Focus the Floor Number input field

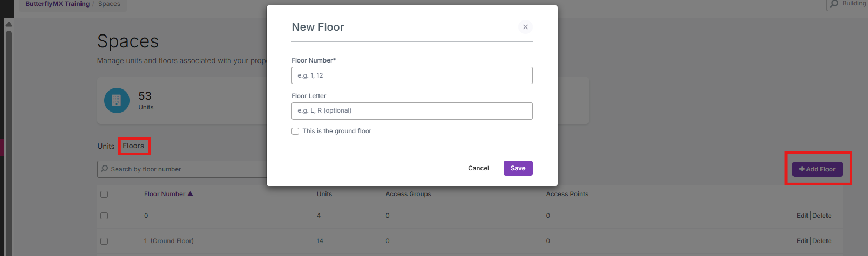click(412, 75)
